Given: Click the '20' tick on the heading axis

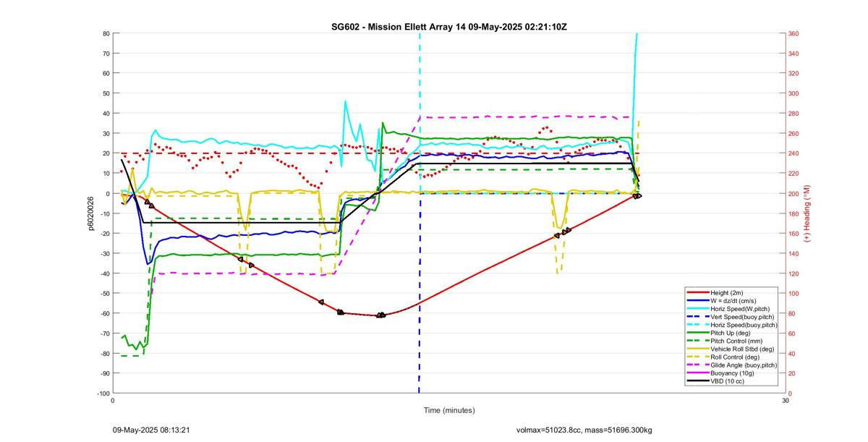Looking at the screenshot, I should pos(792,373).
